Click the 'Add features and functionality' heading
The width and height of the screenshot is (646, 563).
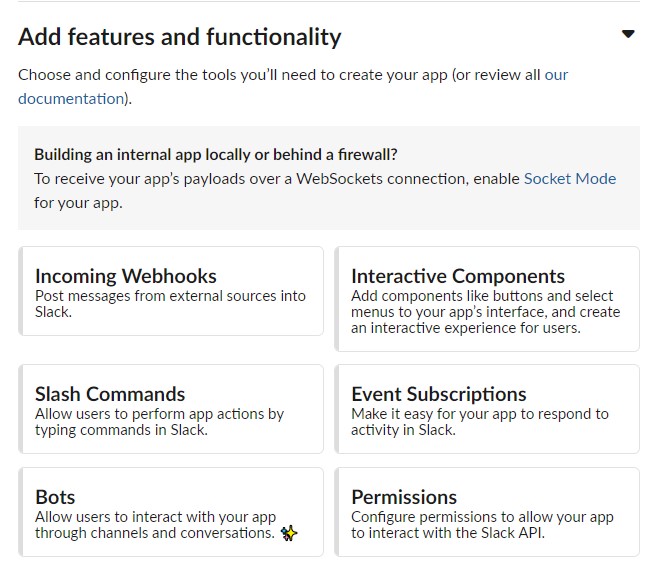click(x=180, y=37)
